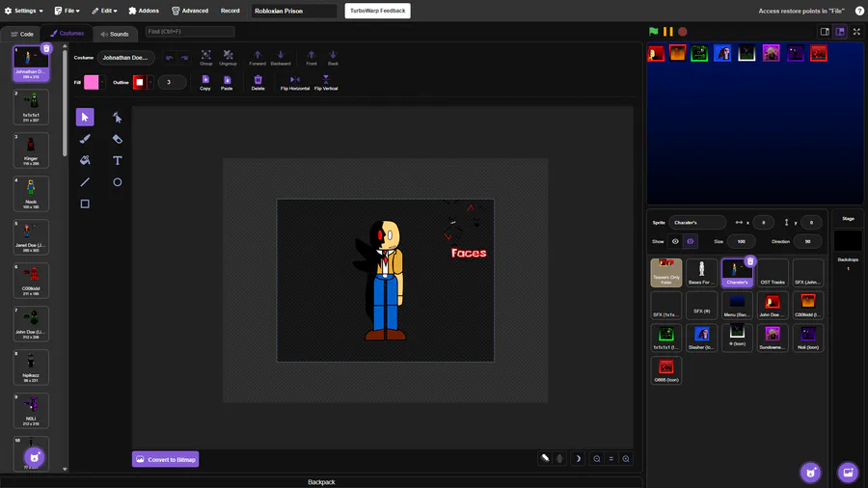
Task: Open the Settings dropdown menu
Action: (24, 11)
